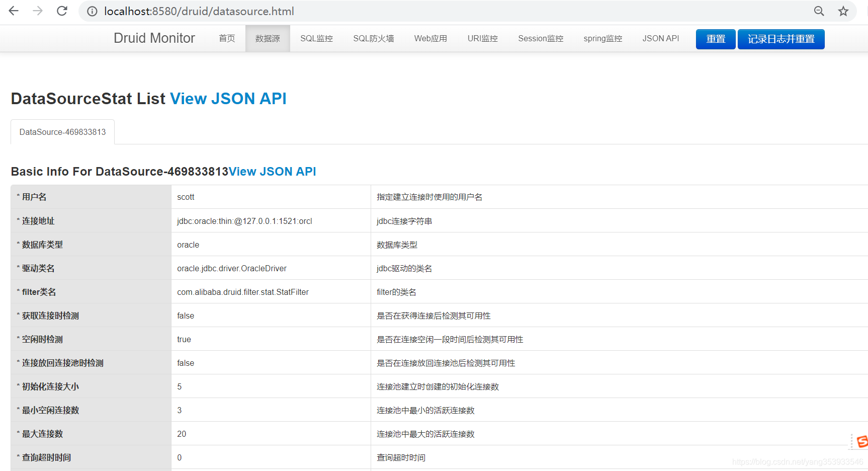This screenshot has height=471, width=868.
Task: Go to the URI监控 page
Action: 482,39
